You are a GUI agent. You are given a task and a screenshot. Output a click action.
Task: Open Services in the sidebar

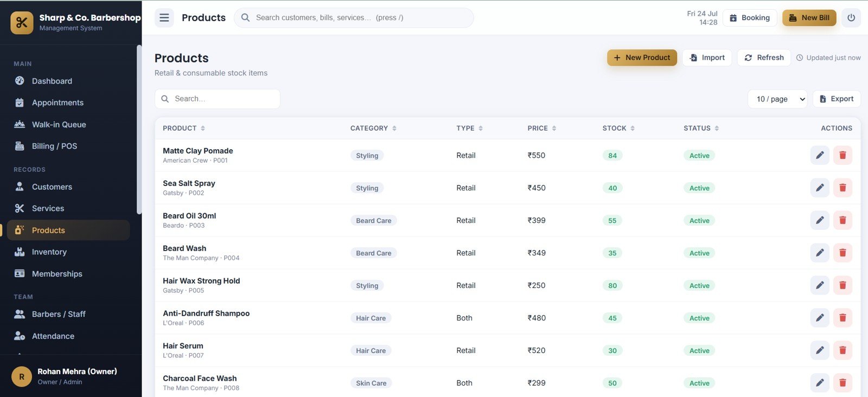coord(68,208)
